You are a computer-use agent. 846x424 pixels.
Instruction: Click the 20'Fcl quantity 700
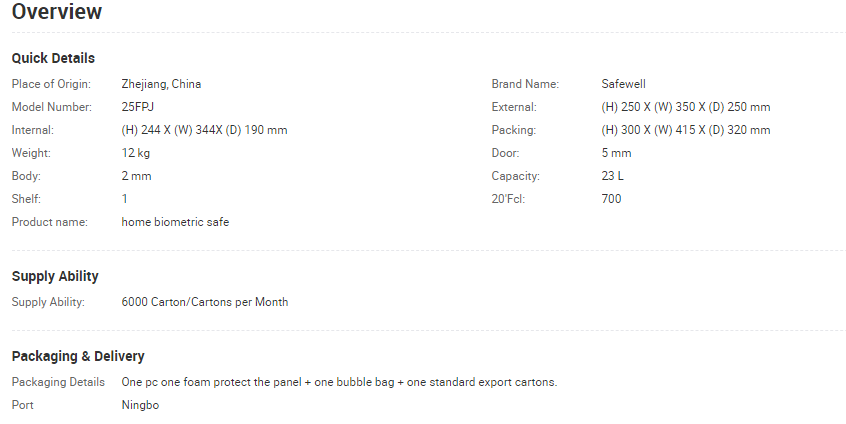click(x=611, y=199)
